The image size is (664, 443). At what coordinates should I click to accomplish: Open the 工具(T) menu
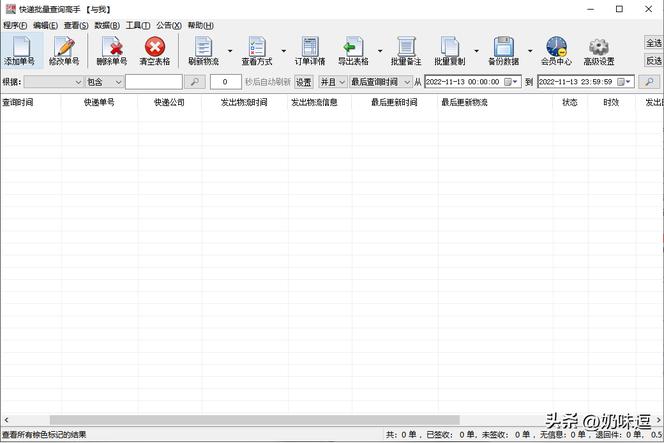click(x=138, y=25)
